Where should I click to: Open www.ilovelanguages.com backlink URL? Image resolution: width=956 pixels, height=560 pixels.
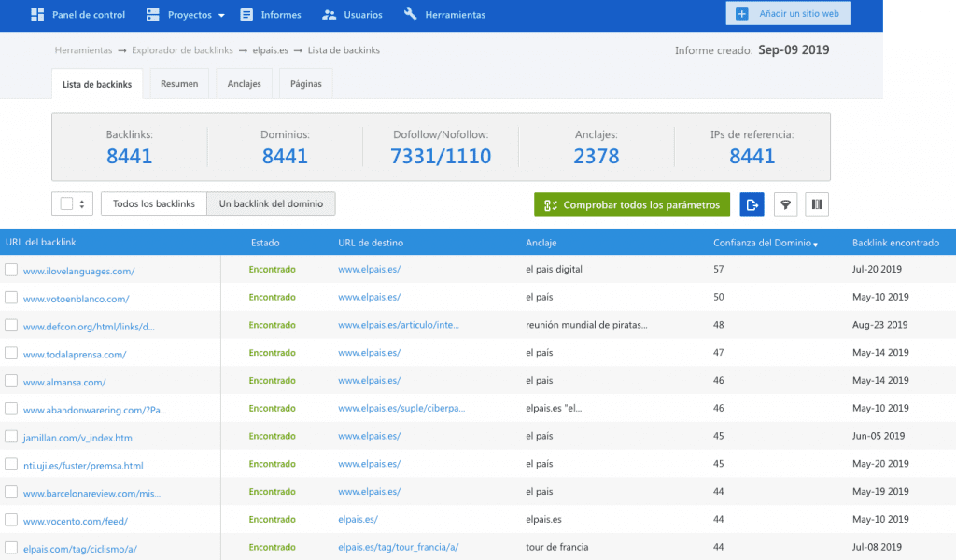pos(78,272)
